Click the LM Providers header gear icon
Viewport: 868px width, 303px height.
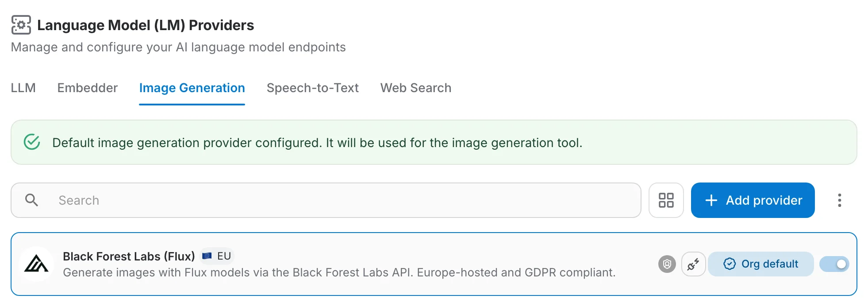coord(21,25)
